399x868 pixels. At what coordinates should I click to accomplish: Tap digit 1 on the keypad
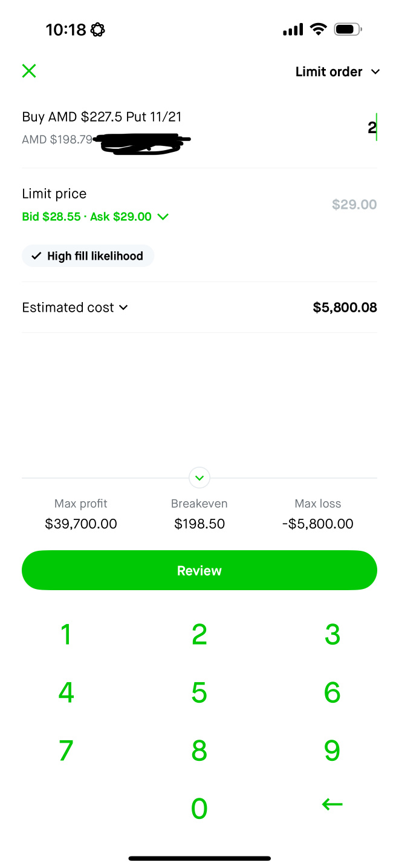point(66,634)
